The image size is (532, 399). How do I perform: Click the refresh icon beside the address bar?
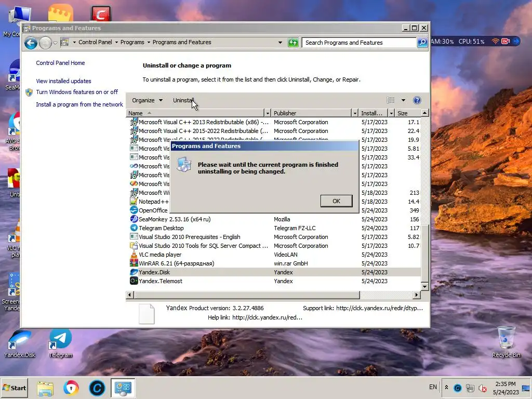coord(293,43)
